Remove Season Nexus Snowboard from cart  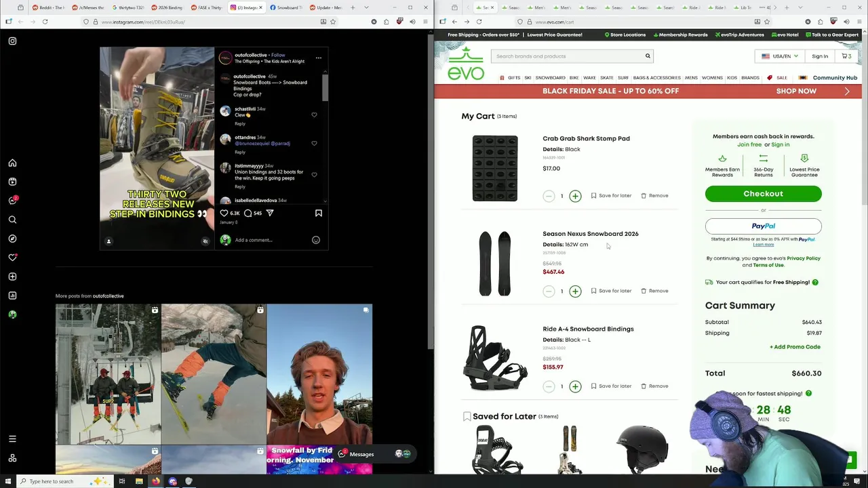click(x=655, y=291)
